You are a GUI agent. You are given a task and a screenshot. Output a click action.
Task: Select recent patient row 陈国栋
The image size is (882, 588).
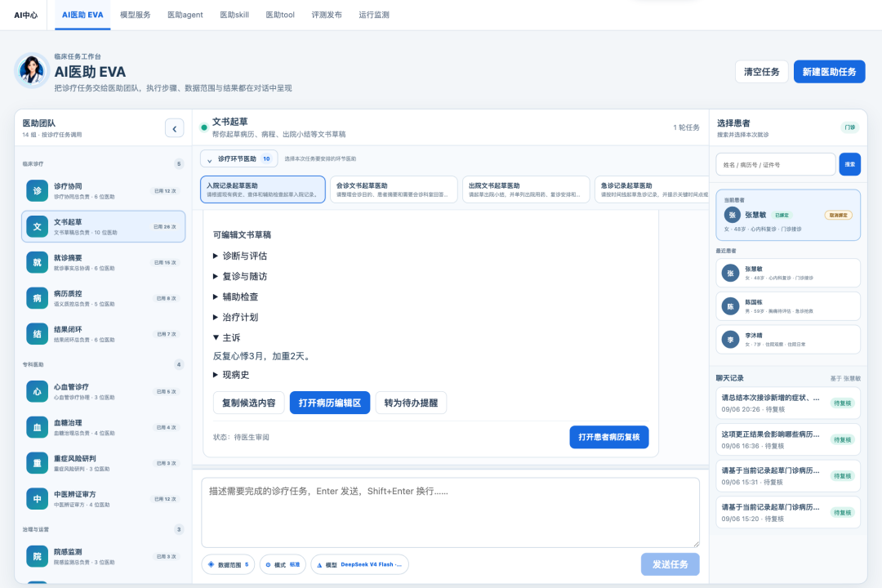tap(788, 307)
